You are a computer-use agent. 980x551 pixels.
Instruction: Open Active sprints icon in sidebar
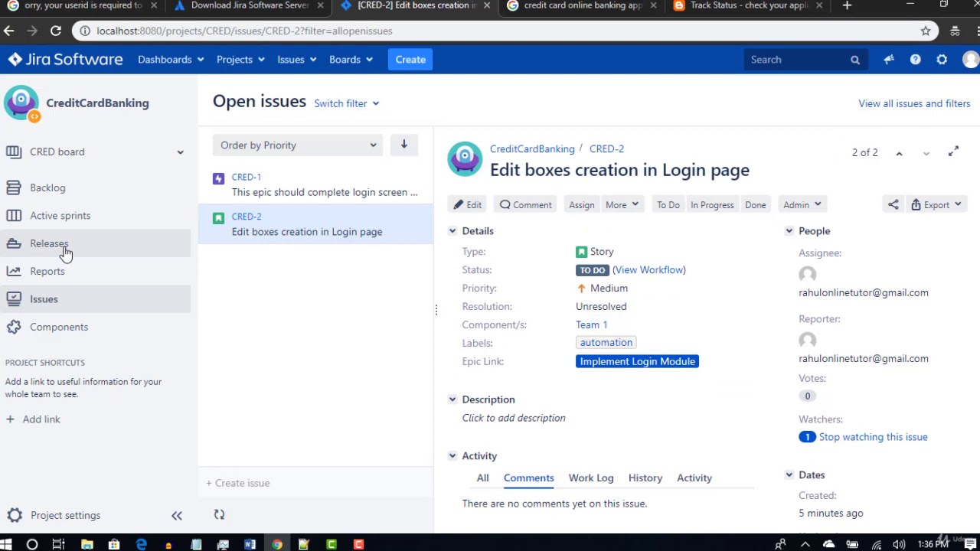[x=14, y=216]
